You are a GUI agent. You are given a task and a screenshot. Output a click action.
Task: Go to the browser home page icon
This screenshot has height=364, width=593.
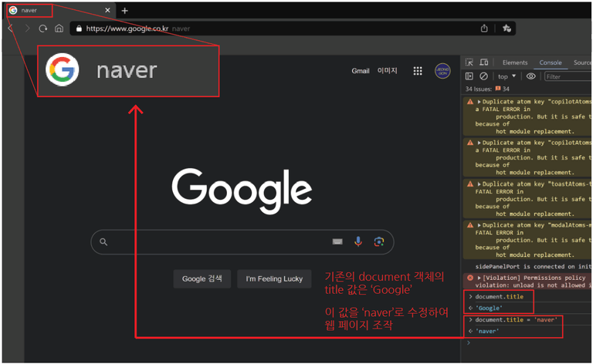[x=59, y=29]
